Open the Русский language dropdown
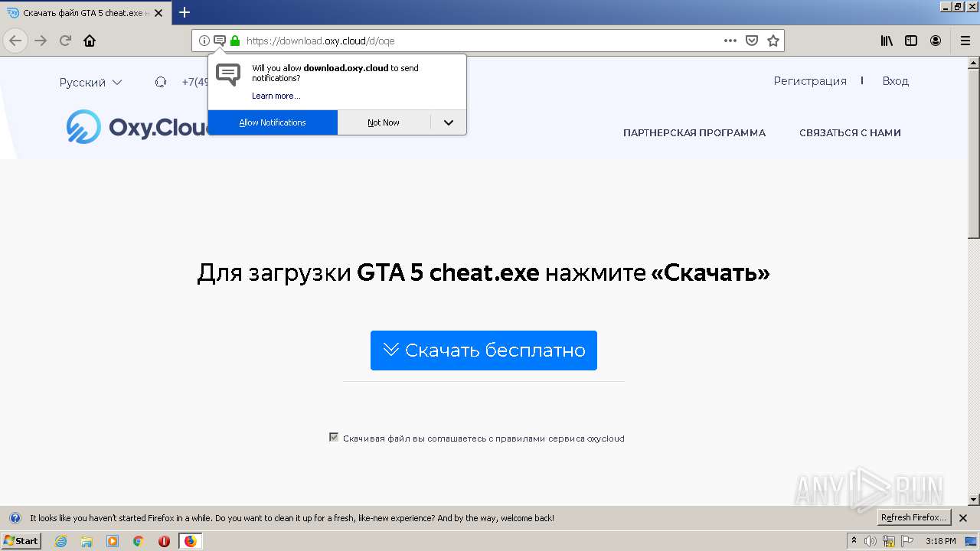 (x=90, y=82)
